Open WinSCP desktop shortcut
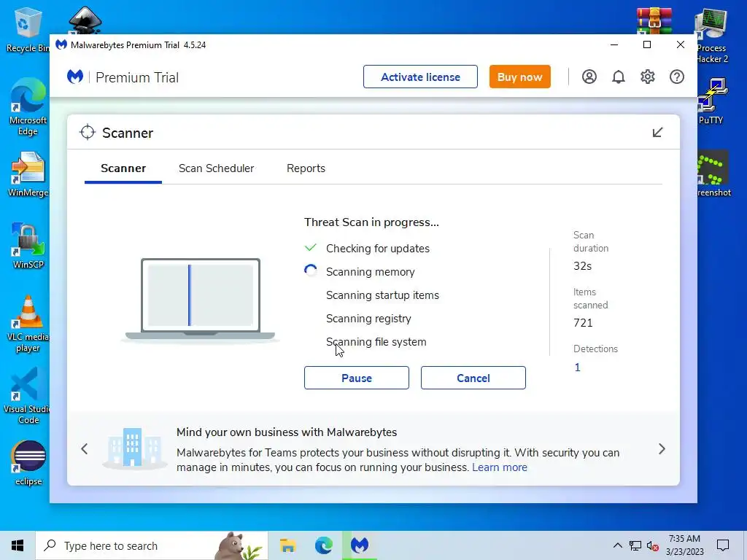This screenshot has height=560, width=747. coord(28,246)
